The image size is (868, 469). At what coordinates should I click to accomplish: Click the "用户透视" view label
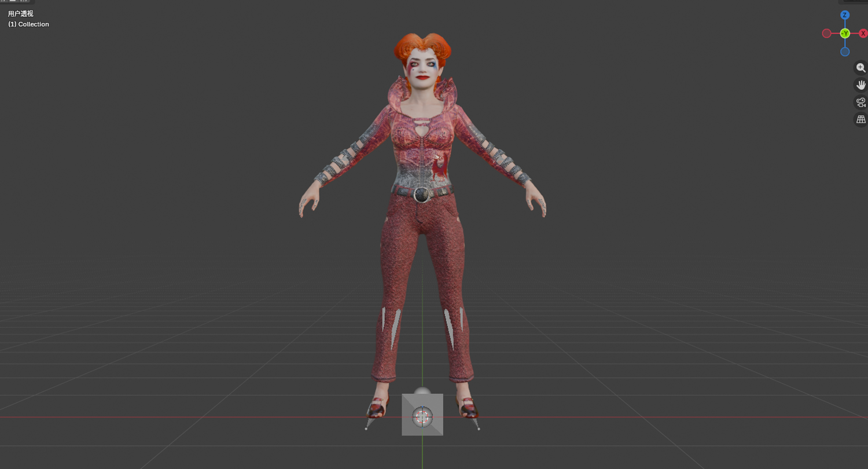[21, 14]
